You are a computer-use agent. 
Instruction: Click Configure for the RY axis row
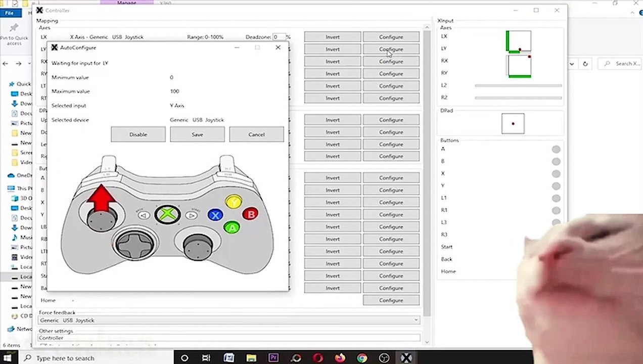(x=391, y=74)
